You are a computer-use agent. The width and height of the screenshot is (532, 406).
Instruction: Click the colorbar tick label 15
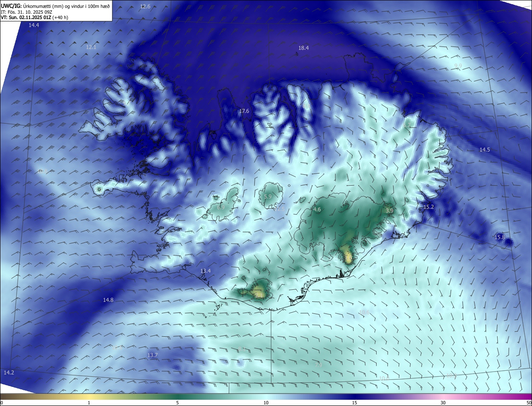[355, 403]
